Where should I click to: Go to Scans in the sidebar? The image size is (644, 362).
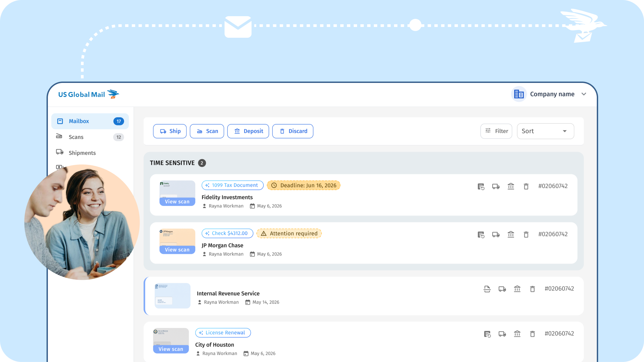coord(90,137)
